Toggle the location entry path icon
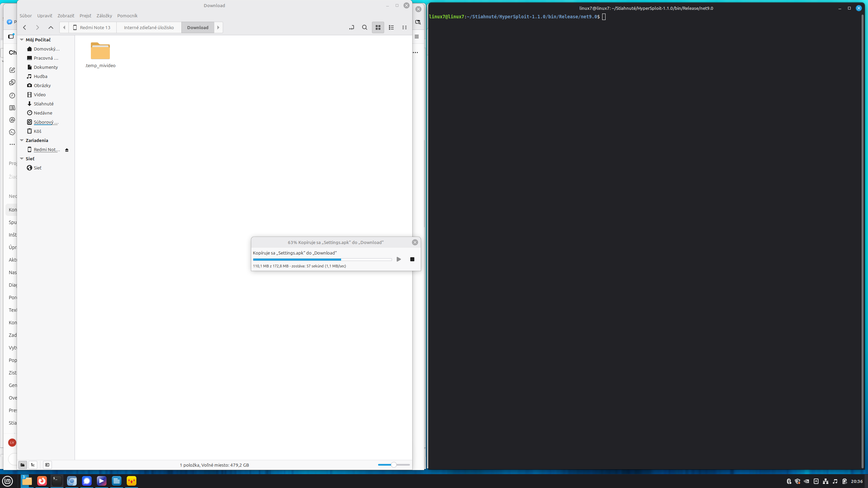 click(352, 27)
